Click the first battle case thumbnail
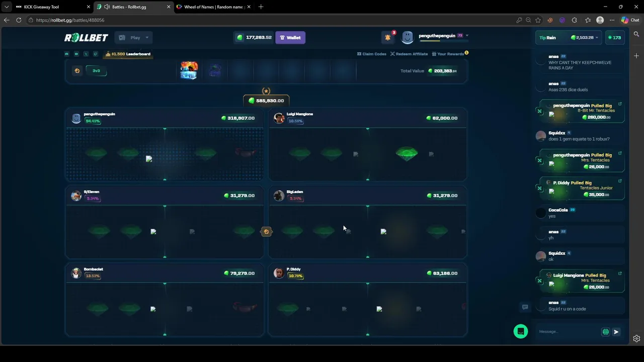Viewport: 644px width, 362px height. click(x=189, y=71)
